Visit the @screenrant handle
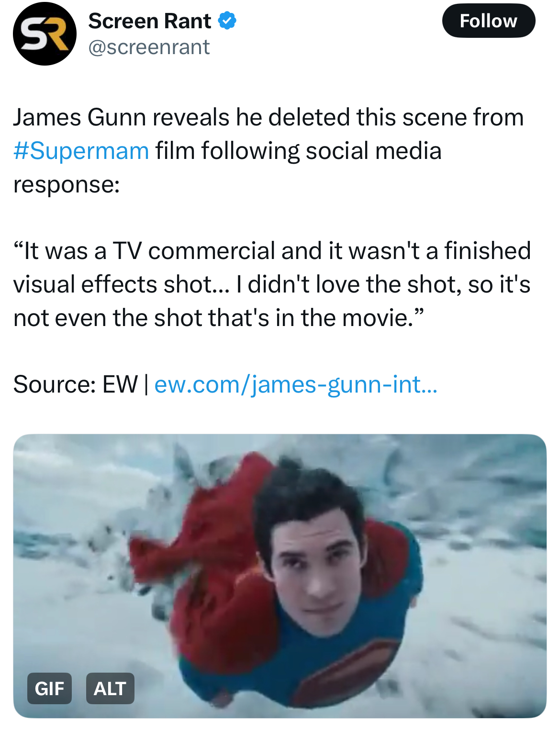This screenshot has width=560, height=732. [x=149, y=47]
